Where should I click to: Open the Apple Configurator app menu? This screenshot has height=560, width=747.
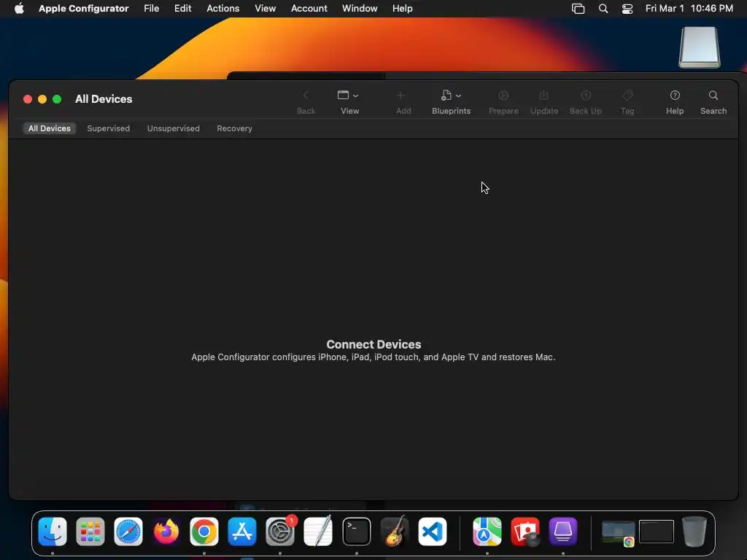(84, 9)
